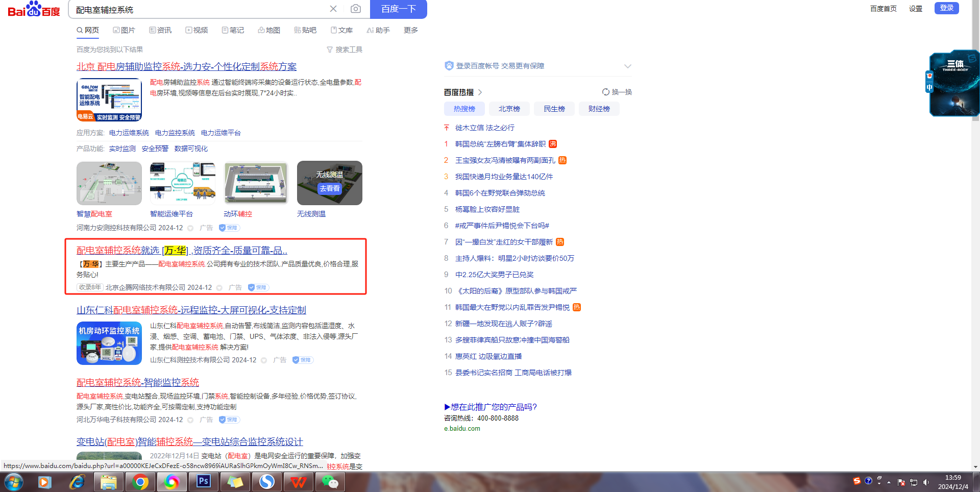
Task: Click the 电力运维系统 application tag
Action: [129, 133]
